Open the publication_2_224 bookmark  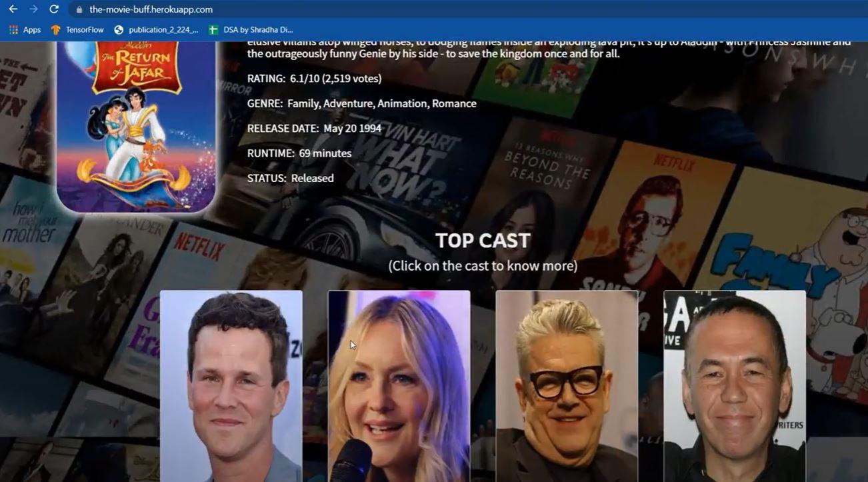pos(157,30)
